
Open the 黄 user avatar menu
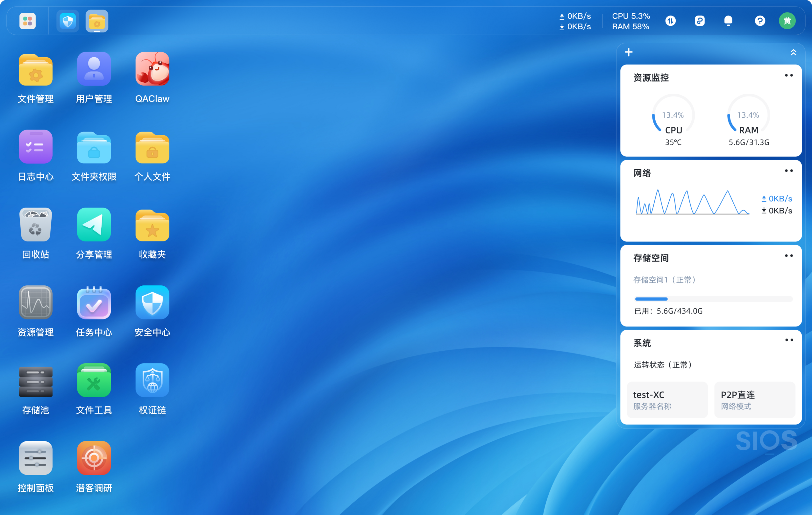[787, 21]
